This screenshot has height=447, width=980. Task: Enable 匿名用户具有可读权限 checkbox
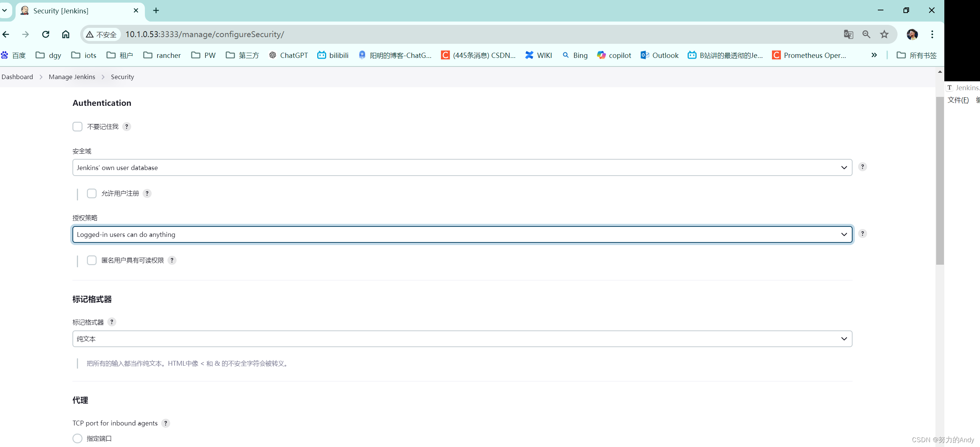(92, 260)
